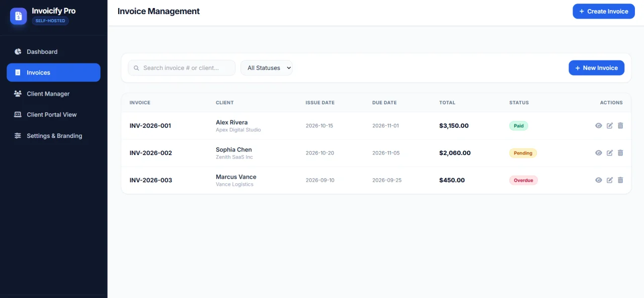Click client name Alex Rivera

click(x=231, y=122)
